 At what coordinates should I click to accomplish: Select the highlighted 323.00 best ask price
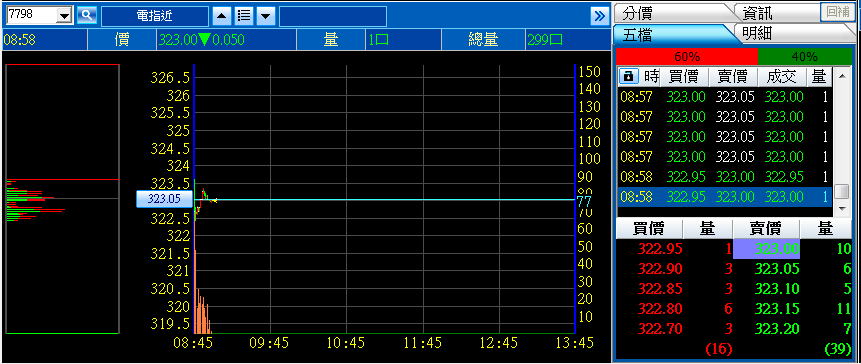coord(767,249)
